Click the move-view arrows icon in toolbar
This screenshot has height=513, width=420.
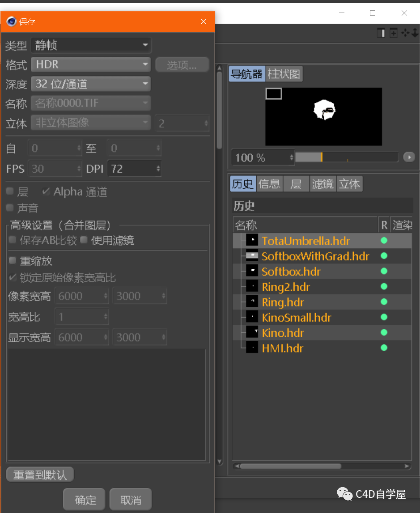(405, 33)
